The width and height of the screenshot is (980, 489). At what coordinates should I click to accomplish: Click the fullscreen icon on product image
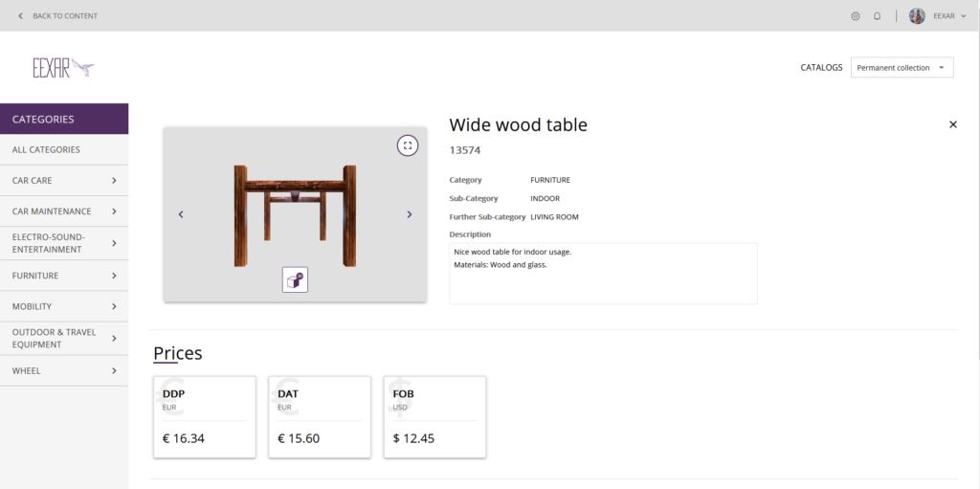click(x=408, y=145)
